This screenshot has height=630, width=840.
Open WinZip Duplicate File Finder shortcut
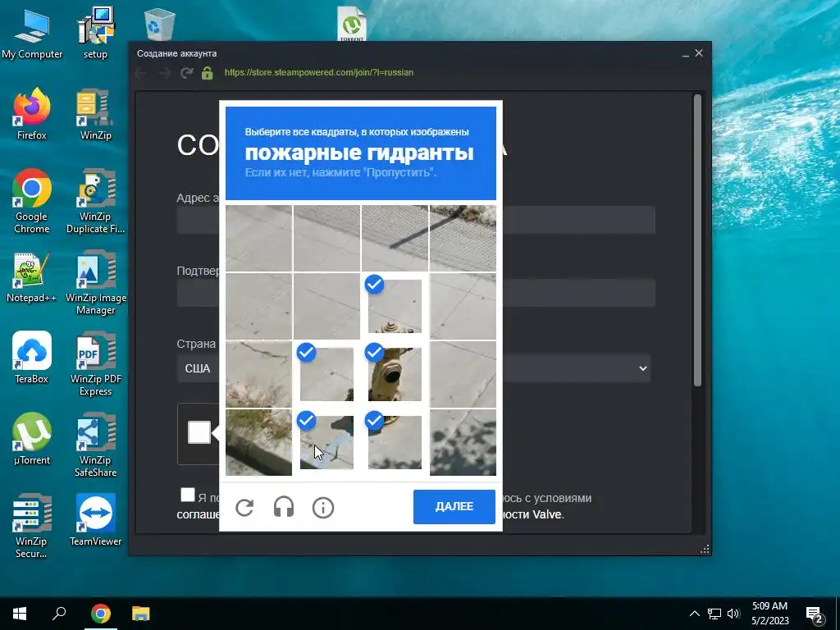[95, 201]
